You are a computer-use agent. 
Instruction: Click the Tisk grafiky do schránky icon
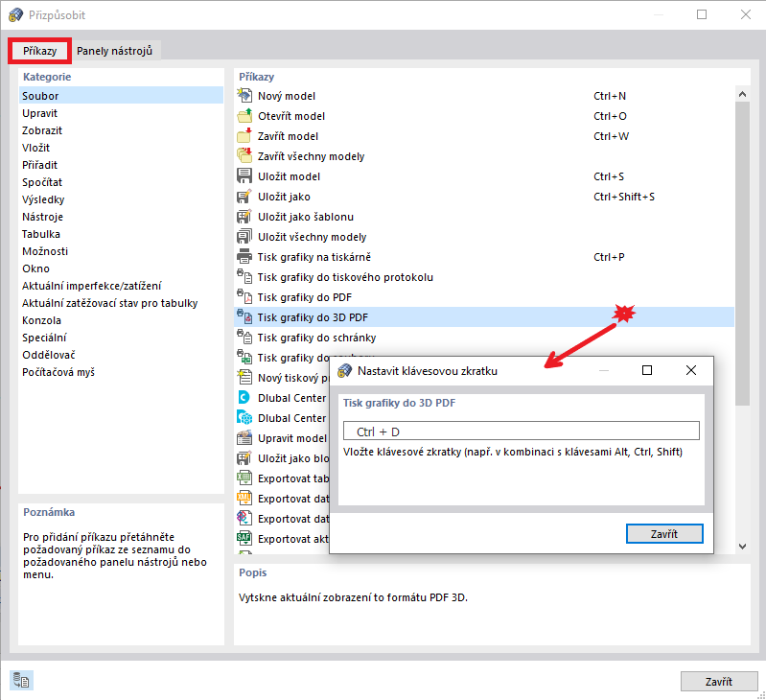tap(244, 338)
